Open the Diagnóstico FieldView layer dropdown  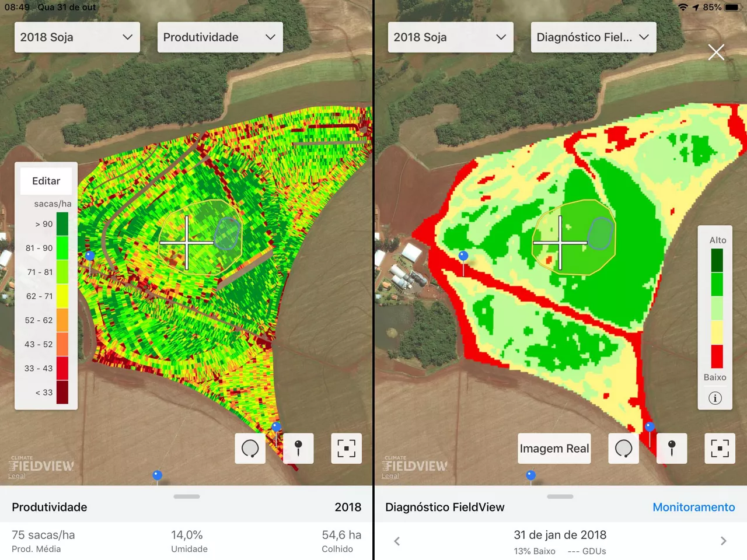coord(592,37)
